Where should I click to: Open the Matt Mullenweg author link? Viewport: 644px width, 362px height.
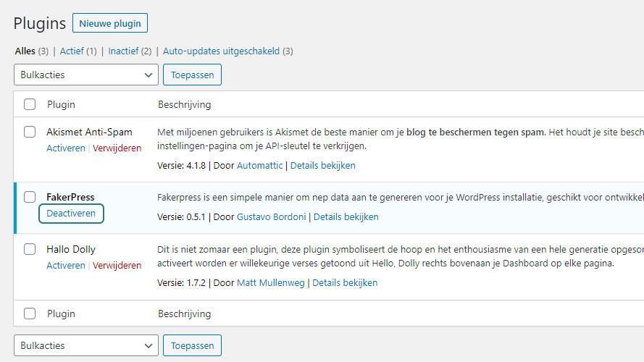point(270,282)
